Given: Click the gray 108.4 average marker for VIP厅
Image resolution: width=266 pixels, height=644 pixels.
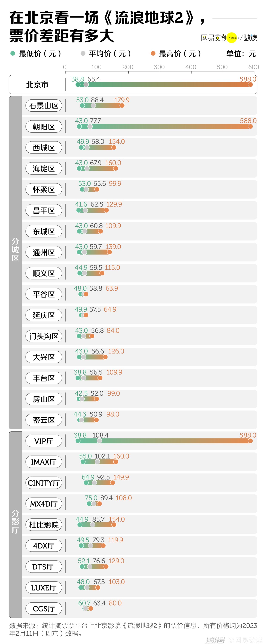Looking at the screenshot, I should pyautogui.click(x=99, y=441).
